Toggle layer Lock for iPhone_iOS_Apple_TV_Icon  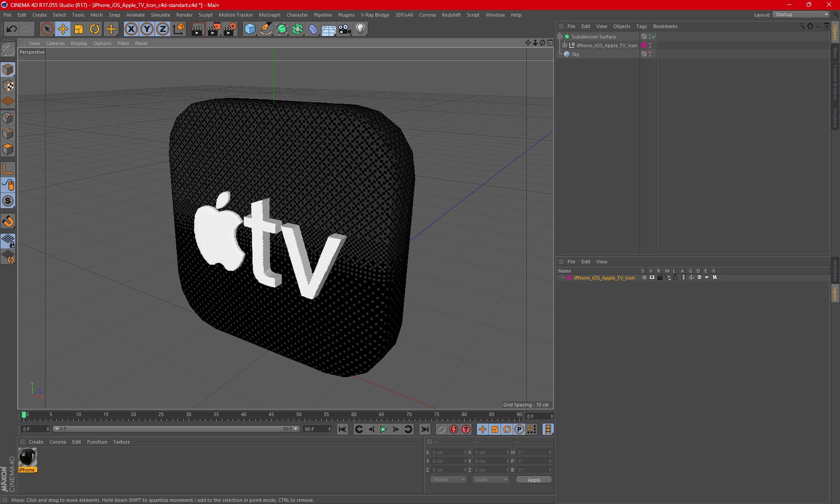(x=675, y=277)
